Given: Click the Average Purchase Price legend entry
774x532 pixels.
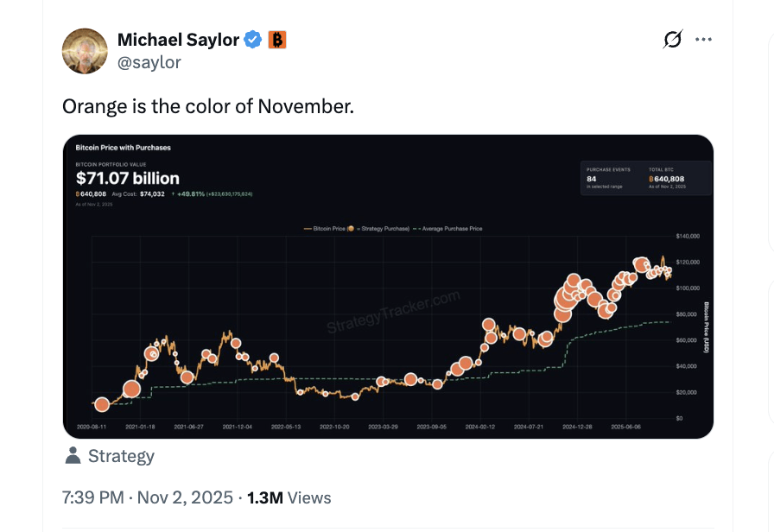Looking at the screenshot, I should click(451, 229).
